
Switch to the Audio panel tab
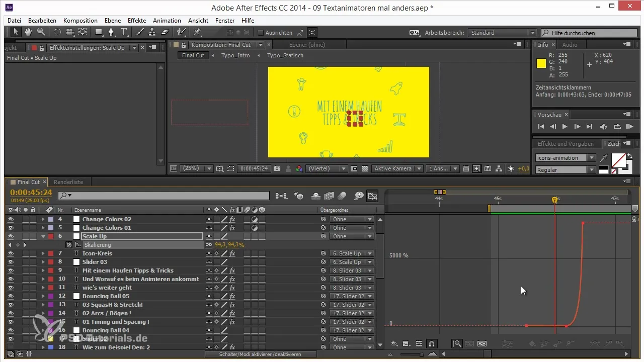(x=570, y=45)
